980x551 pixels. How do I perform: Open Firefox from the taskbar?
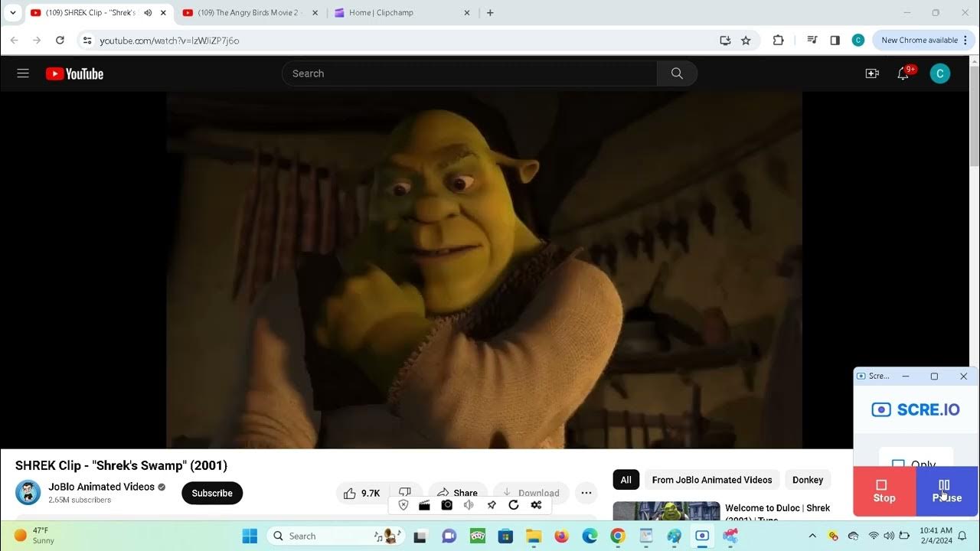(561, 536)
